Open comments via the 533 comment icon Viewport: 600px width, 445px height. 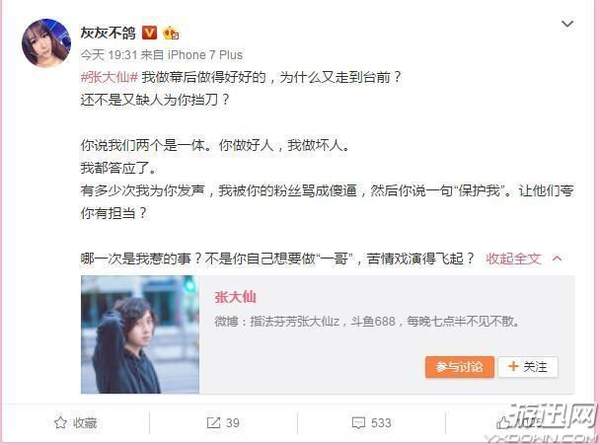coord(359,423)
